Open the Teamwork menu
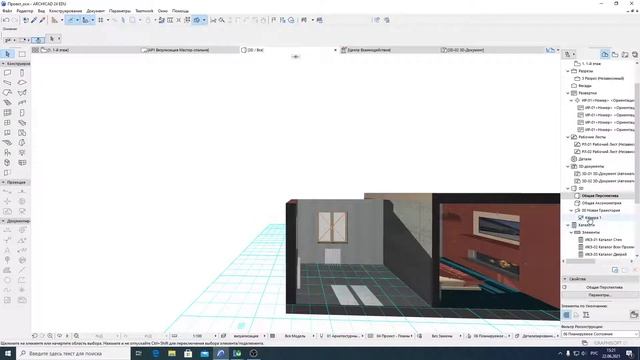Image resolution: width=640 pixels, height=360 pixels. pos(144,11)
